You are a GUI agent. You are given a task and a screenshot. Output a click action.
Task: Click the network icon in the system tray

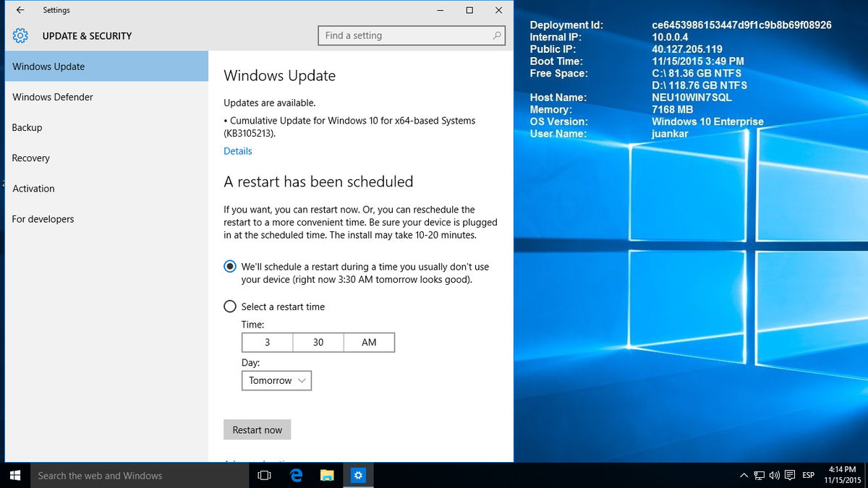(759, 475)
